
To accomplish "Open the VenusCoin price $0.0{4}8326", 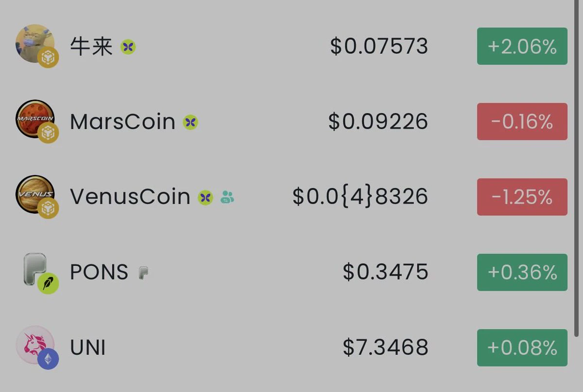I will tap(360, 197).
